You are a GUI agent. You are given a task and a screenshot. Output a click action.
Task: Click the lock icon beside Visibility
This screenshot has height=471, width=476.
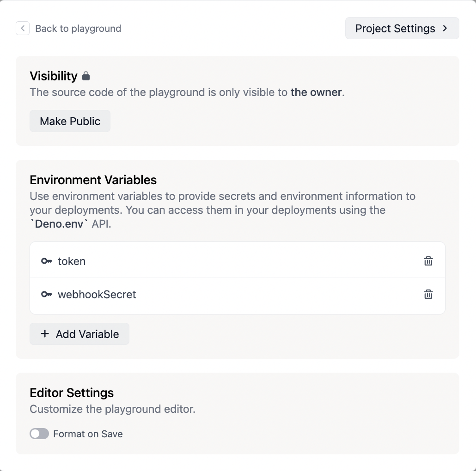point(86,76)
